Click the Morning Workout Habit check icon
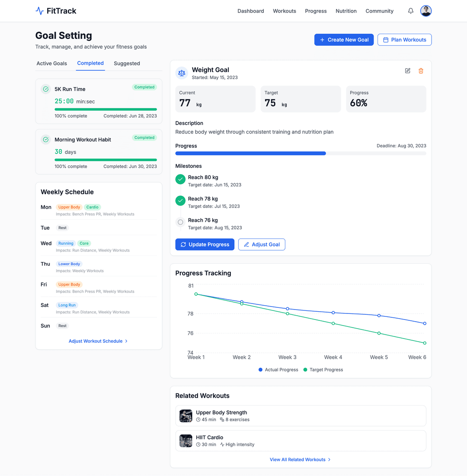 45,140
